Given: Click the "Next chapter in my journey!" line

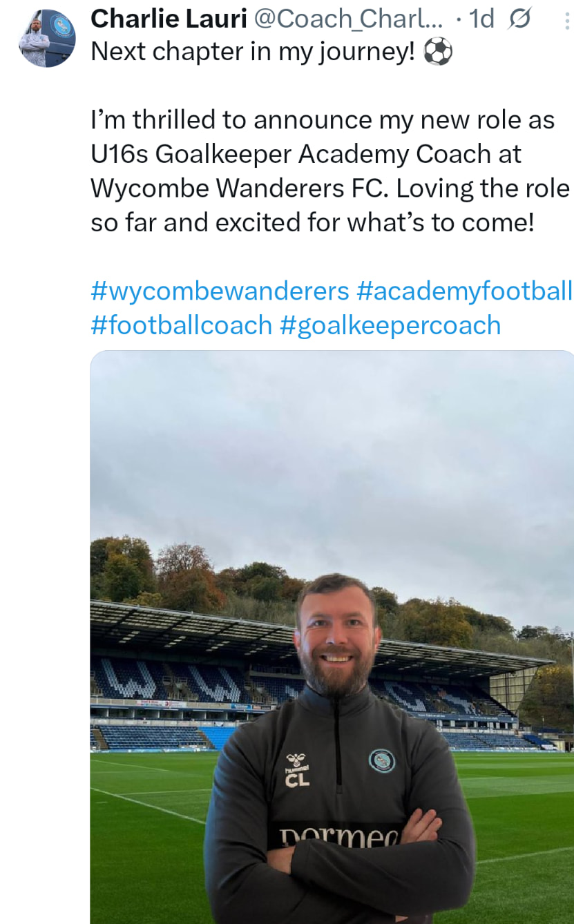Looking at the screenshot, I should pyautogui.click(x=253, y=52).
